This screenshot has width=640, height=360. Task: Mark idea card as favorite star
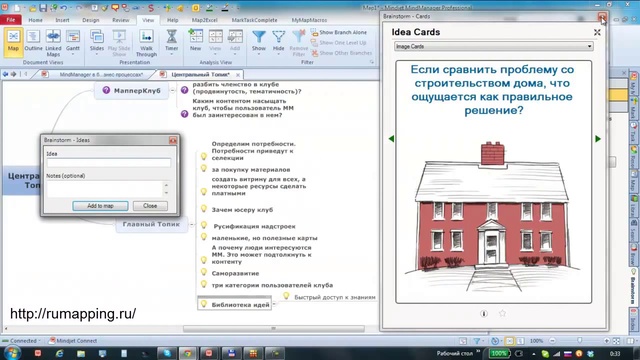[502, 313]
